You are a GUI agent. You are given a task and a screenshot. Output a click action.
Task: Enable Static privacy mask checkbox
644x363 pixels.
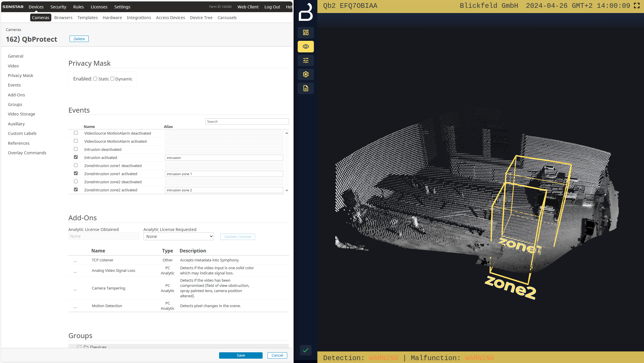click(95, 79)
